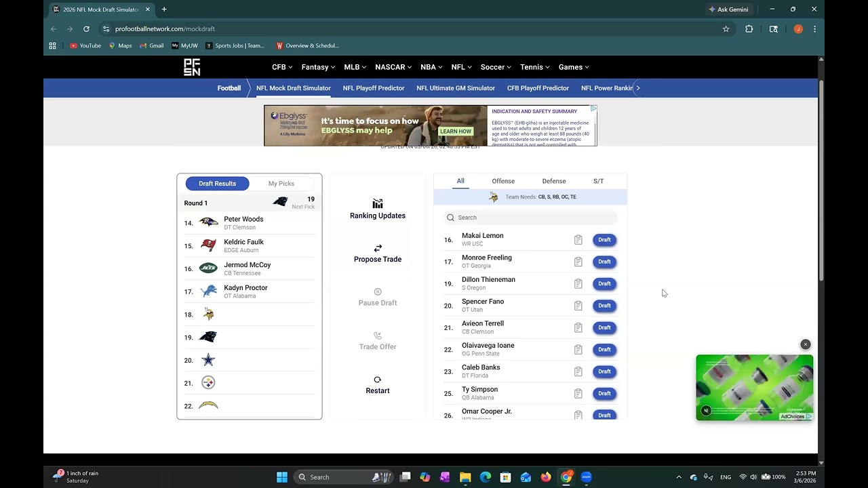868x488 pixels.
Task: Draft Makai Lemon with Draft button
Action: 604,240
